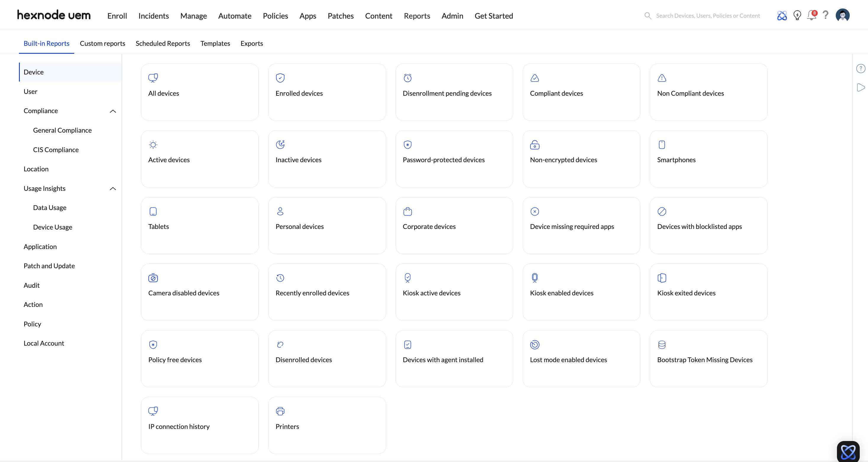Click the Hexnode Genie icon in header
The image size is (868, 462).
pos(782,15)
